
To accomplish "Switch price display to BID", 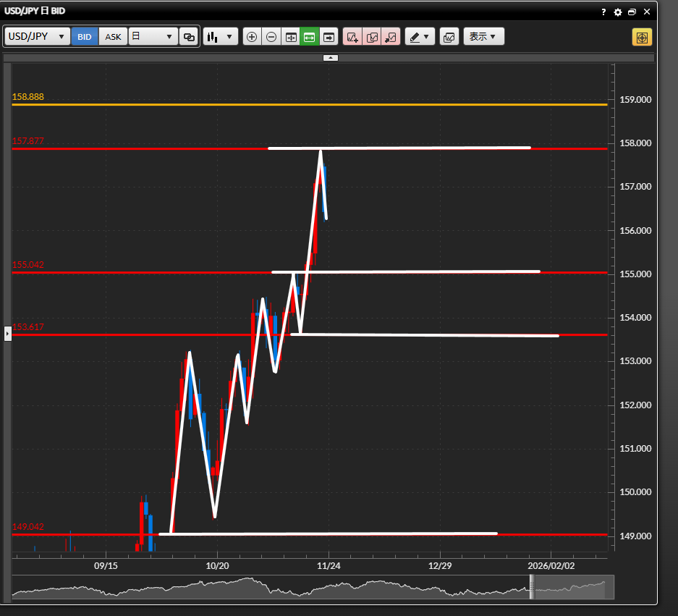I will [x=85, y=37].
